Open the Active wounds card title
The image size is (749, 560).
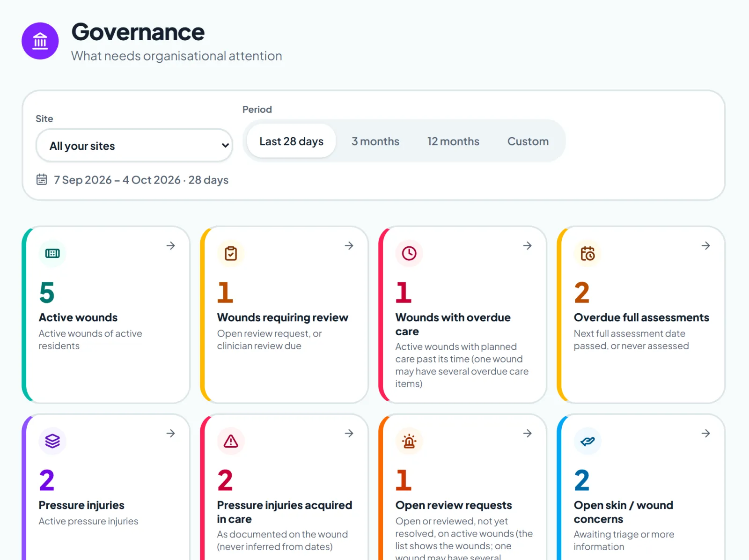click(x=78, y=317)
